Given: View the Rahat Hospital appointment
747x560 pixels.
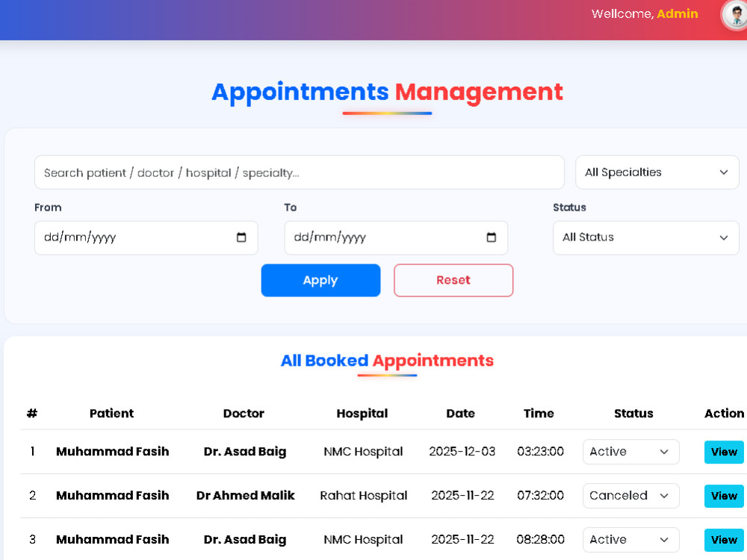Looking at the screenshot, I should pyautogui.click(x=724, y=496).
